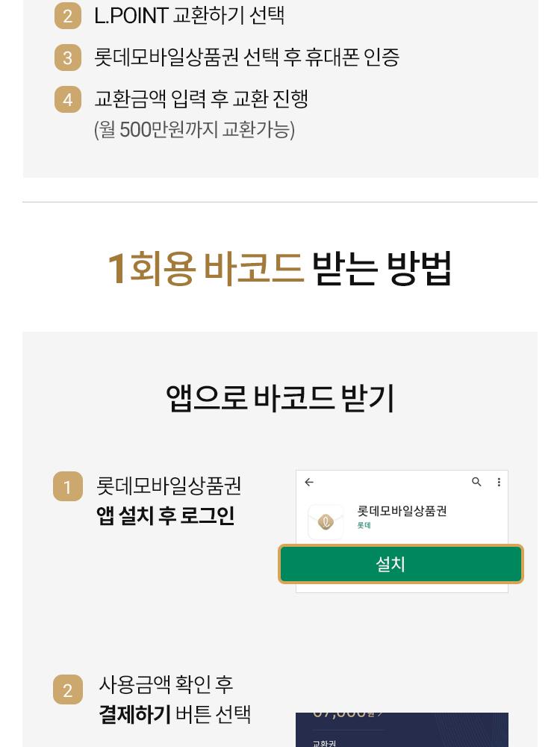Viewport: 560px width, 747px height.
Task: Click gold step 3 badge beside 휴대폰 인증
Action: [x=67, y=58]
